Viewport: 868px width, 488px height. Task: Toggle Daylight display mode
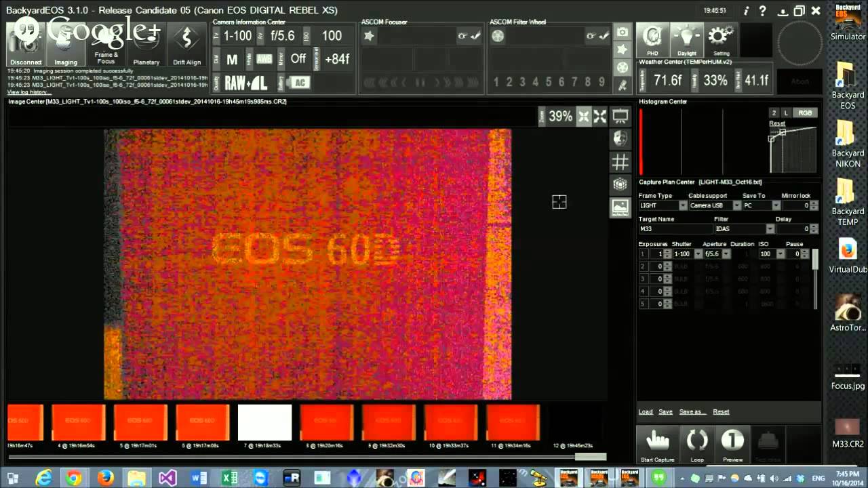click(687, 41)
